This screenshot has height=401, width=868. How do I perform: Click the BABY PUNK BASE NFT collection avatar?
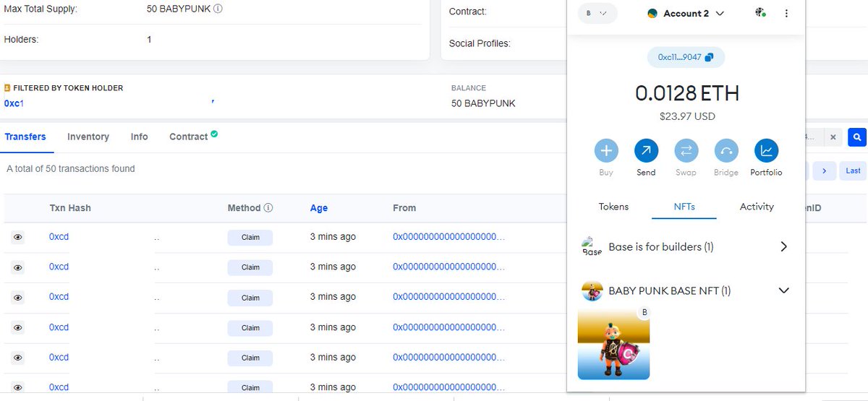pyautogui.click(x=592, y=290)
